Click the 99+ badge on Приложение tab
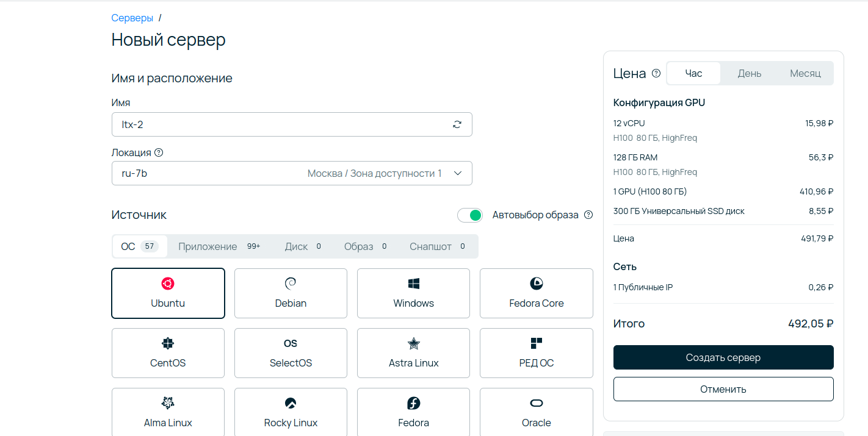Image resolution: width=868 pixels, height=436 pixels. 253,246
